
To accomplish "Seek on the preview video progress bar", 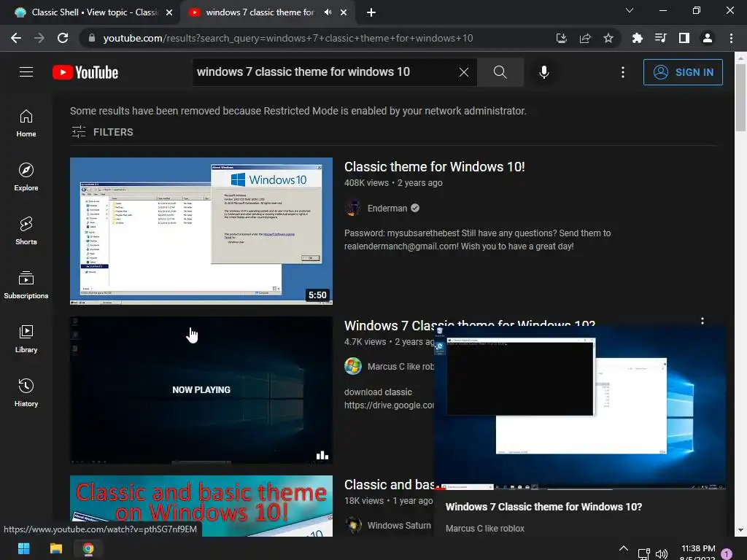I will [x=580, y=489].
